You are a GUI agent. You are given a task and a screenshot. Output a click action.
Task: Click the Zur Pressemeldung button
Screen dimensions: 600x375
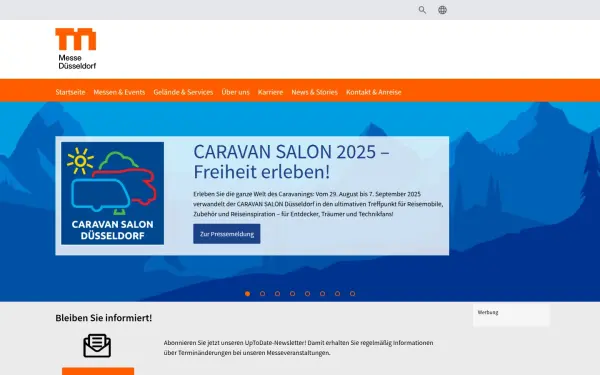(227, 234)
